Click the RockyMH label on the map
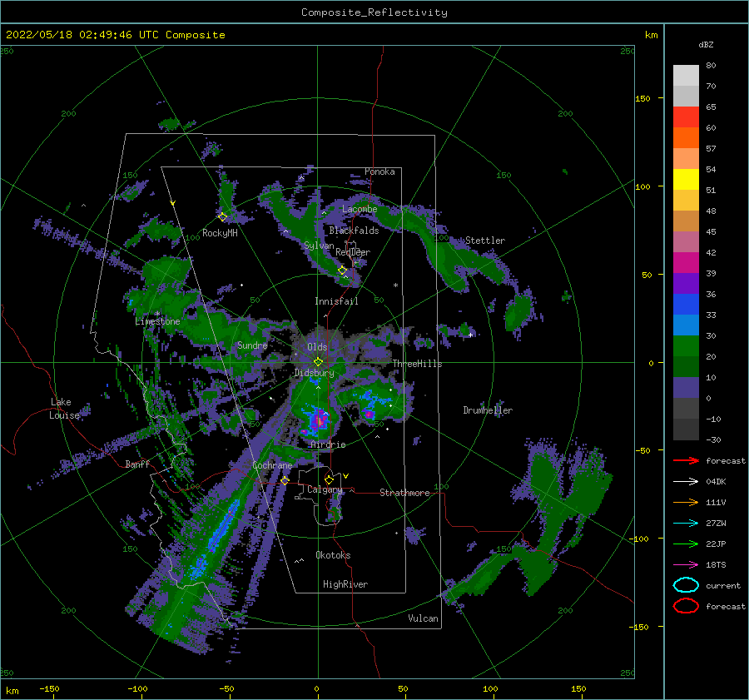Viewport: 749px width, 700px height. (x=220, y=233)
